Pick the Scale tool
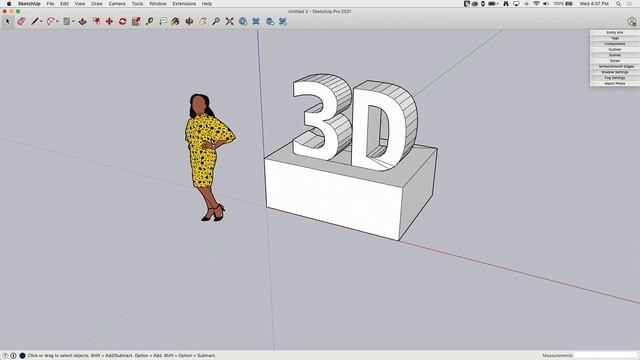This screenshot has height=360, width=640. coord(136,21)
